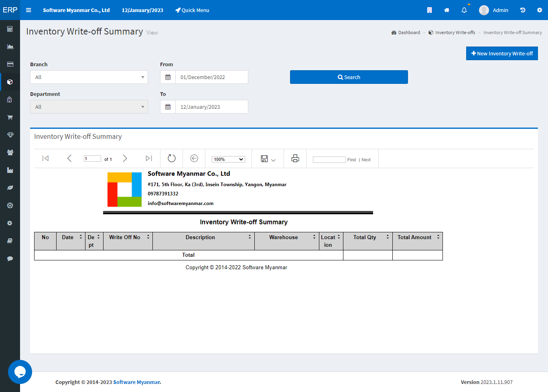Click the Find text box
Image resolution: width=548 pixels, height=392 pixels.
tap(329, 160)
